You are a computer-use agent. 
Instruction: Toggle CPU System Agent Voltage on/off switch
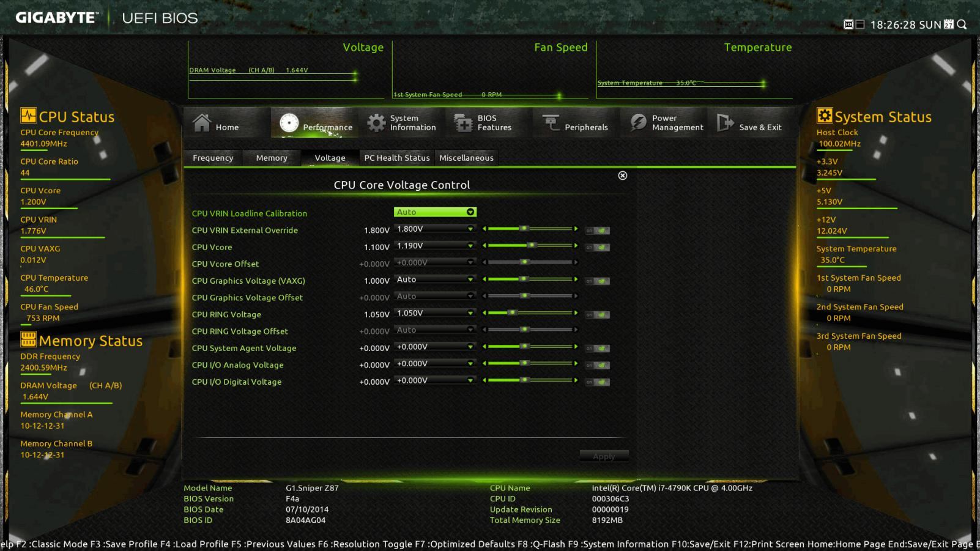[597, 349]
